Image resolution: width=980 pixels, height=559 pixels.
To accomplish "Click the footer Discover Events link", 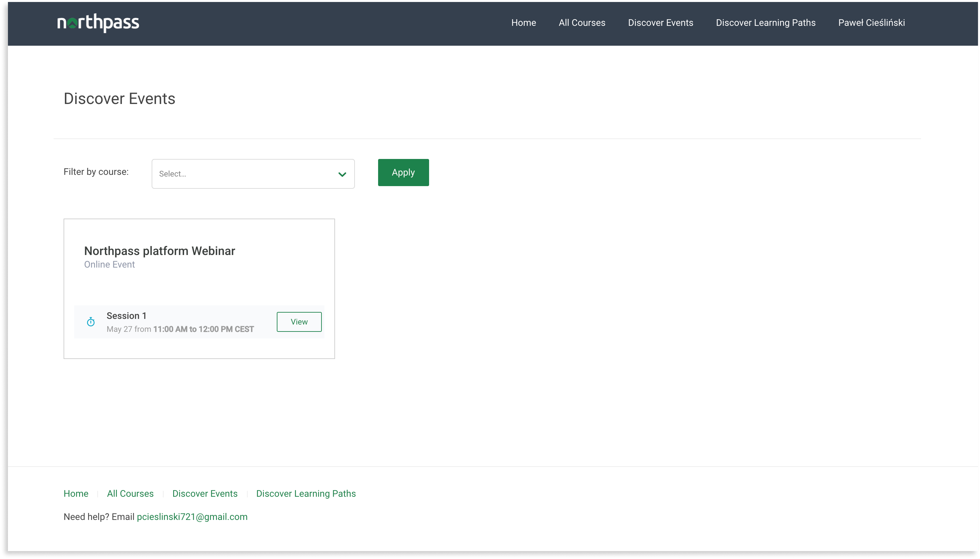I will [x=205, y=493].
